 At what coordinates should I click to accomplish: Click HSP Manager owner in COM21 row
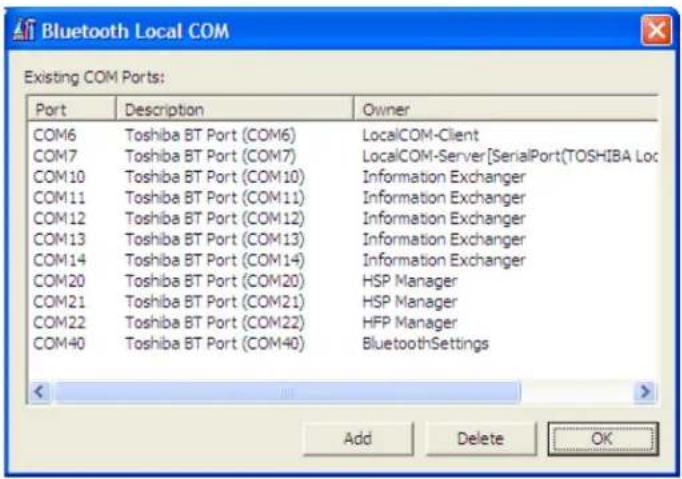410,302
